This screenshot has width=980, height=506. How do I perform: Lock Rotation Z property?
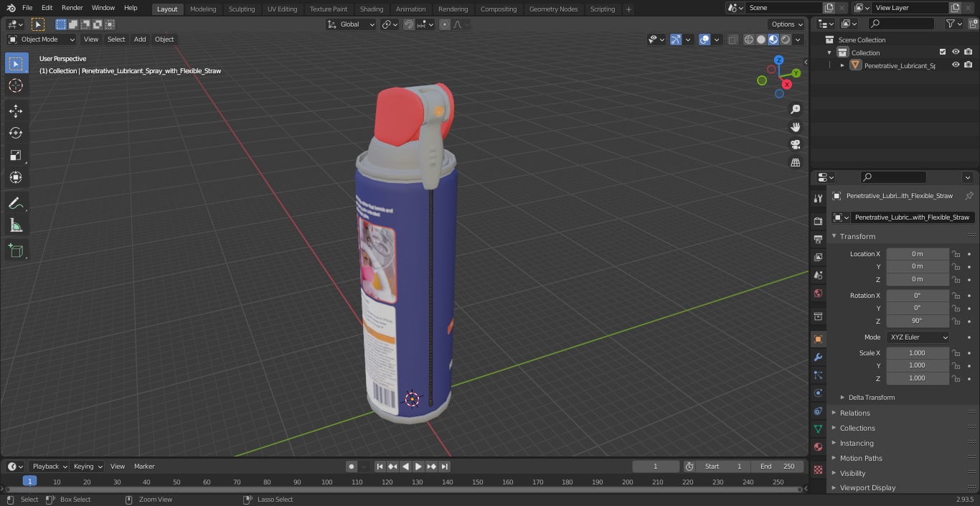coord(956,321)
